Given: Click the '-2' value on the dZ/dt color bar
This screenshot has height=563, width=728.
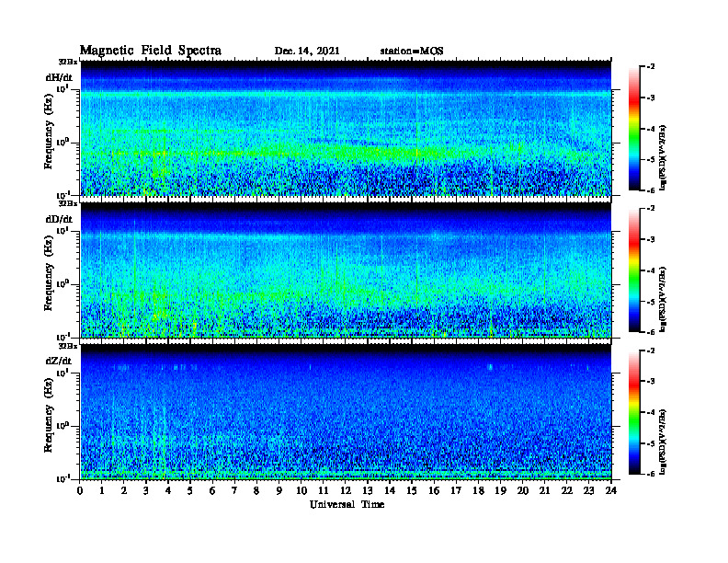Looking at the screenshot, I should click(x=650, y=350).
